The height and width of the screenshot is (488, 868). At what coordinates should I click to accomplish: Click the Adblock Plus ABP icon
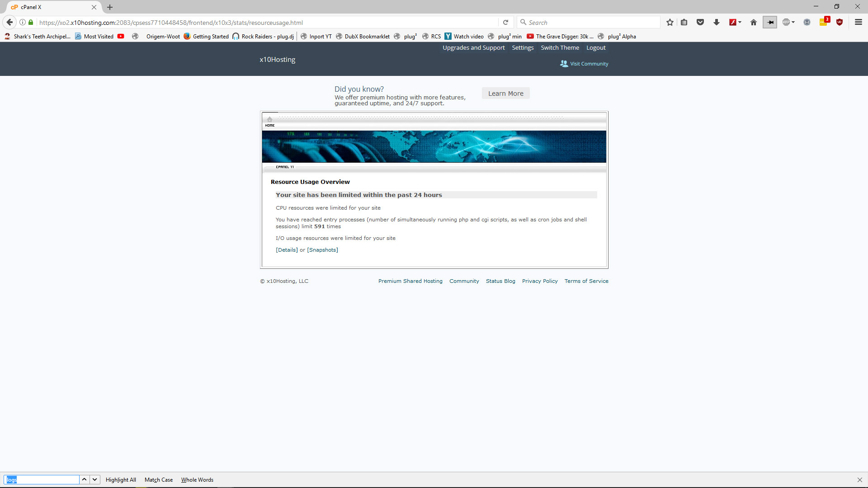pyautogui.click(x=786, y=22)
